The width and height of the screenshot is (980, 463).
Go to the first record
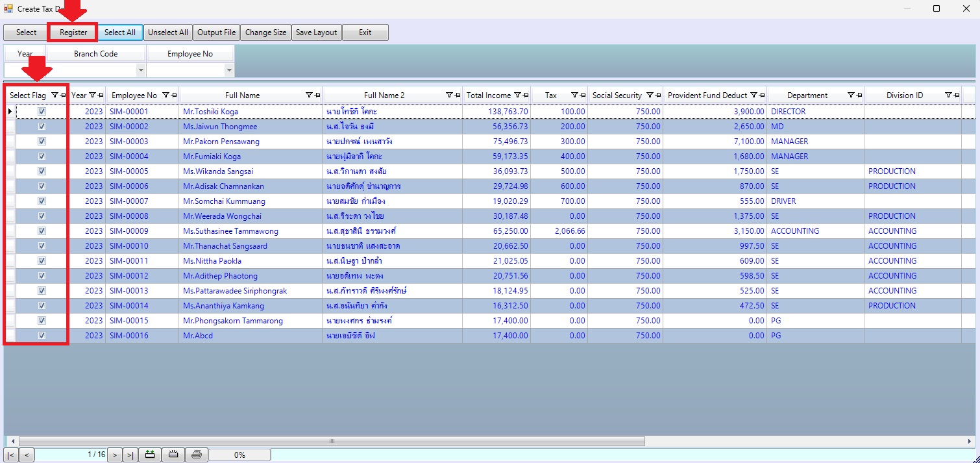tap(11, 455)
